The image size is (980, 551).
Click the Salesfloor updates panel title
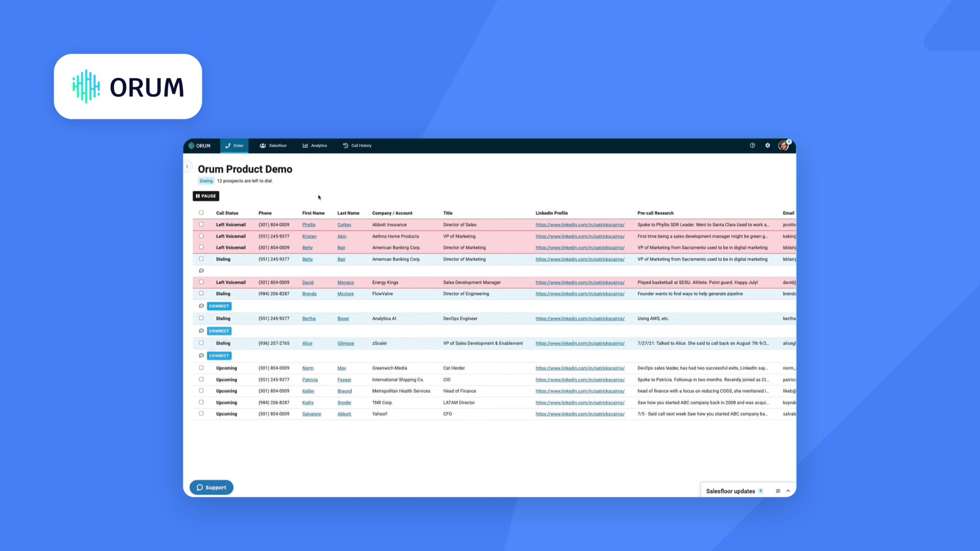click(x=731, y=491)
